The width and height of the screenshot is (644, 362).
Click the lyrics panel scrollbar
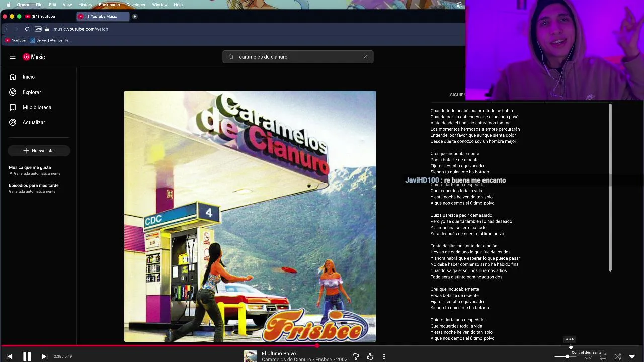(610, 187)
